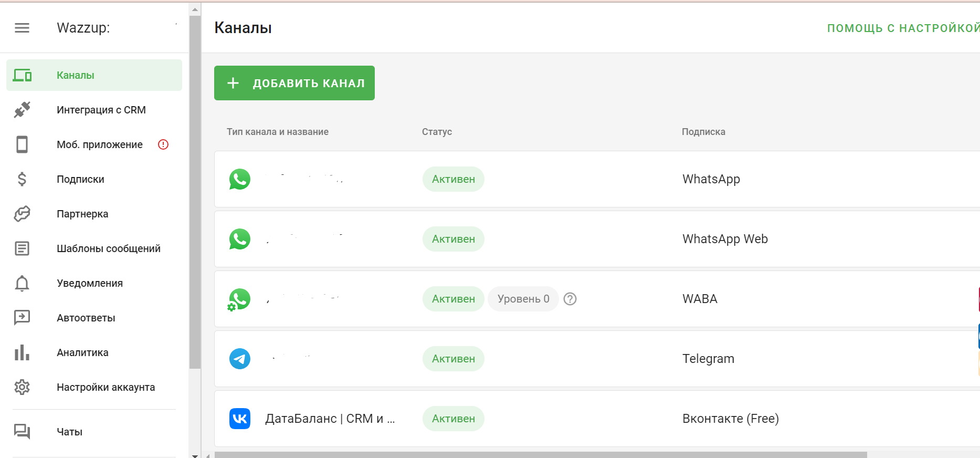Click the bell icon for Уведомления

[22, 283]
